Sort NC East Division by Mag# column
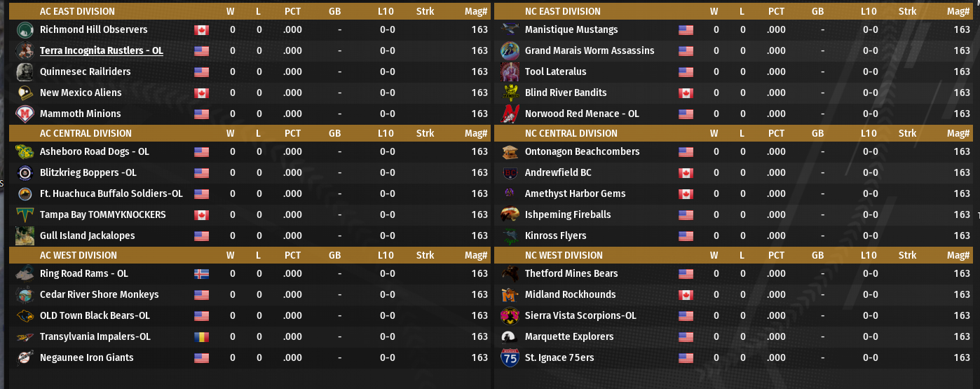 pyautogui.click(x=958, y=11)
